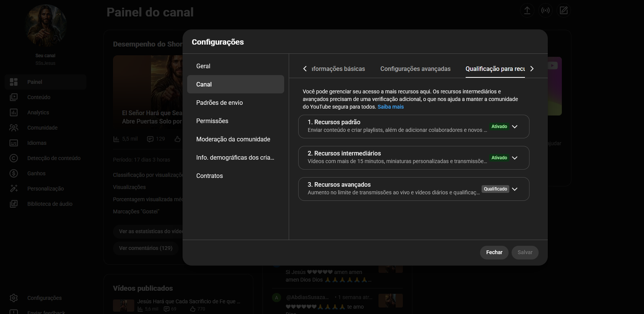
Task: Switch to the Configurações avançadas tab
Action: [x=415, y=69]
